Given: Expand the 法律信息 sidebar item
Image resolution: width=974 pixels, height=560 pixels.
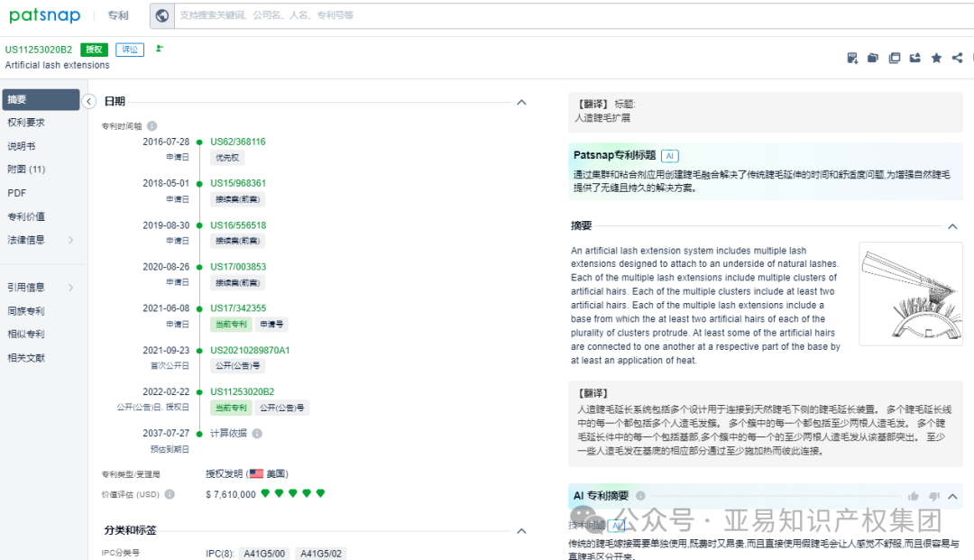Looking at the screenshot, I should pos(70,240).
